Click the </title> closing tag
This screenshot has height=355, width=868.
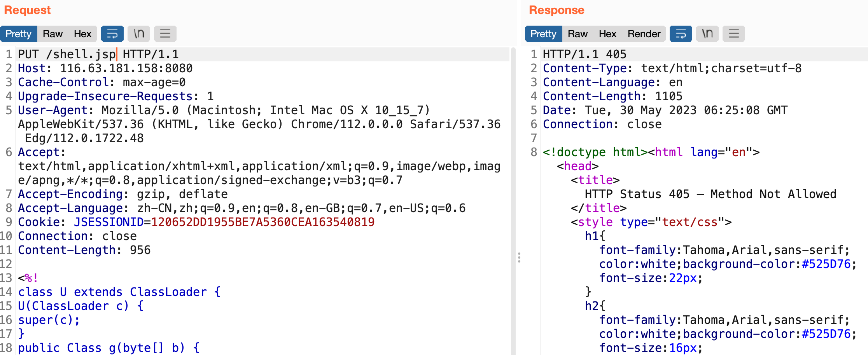(x=599, y=208)
